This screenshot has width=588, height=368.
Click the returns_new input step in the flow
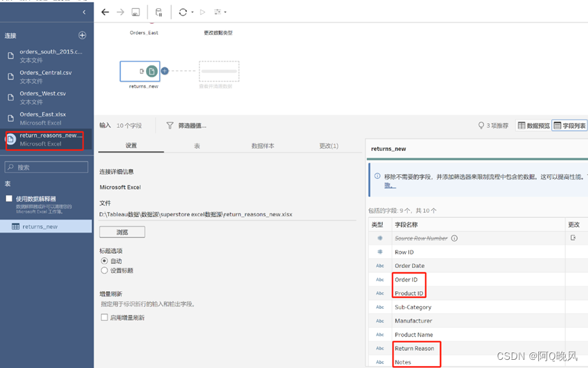tap(140, 71)
